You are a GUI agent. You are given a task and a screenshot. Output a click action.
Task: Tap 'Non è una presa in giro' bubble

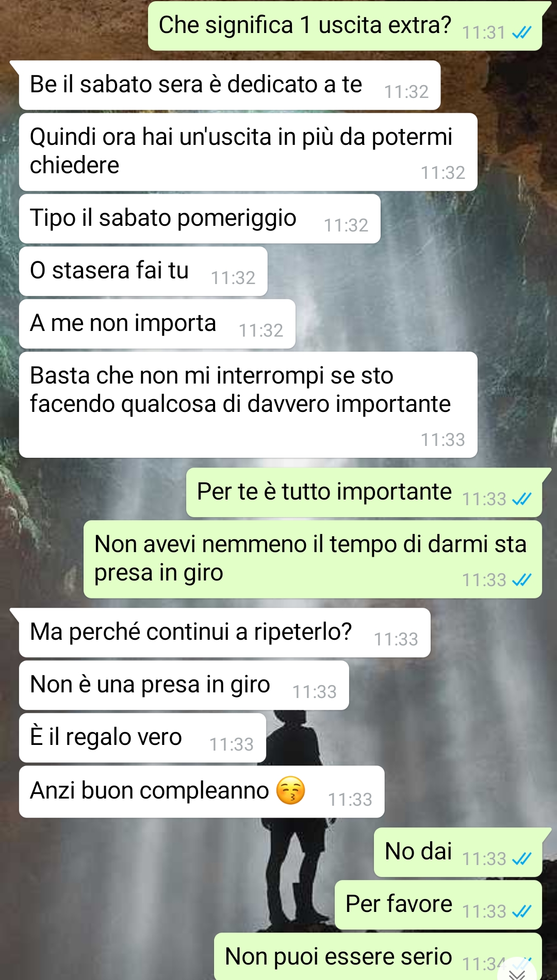(184, 685)
